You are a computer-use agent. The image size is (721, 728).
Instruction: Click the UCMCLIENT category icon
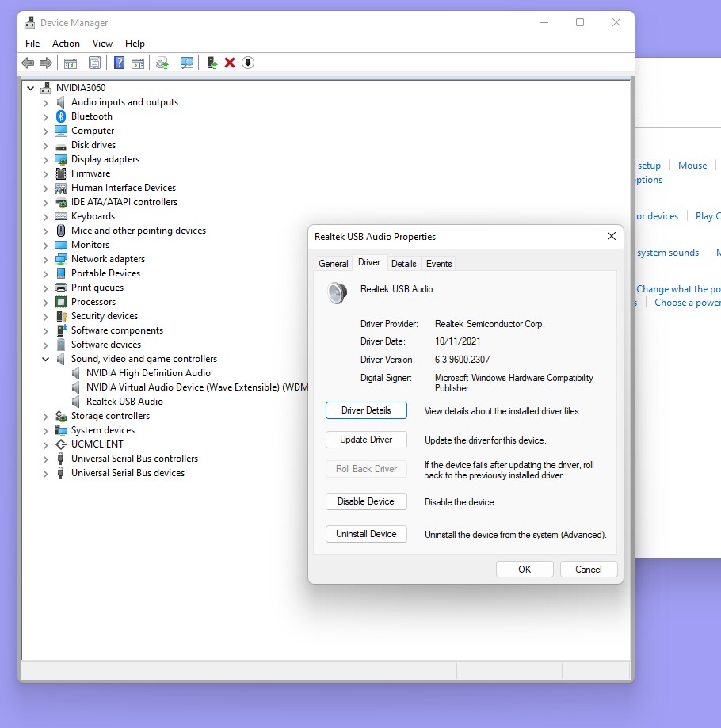tap(61, 444)
